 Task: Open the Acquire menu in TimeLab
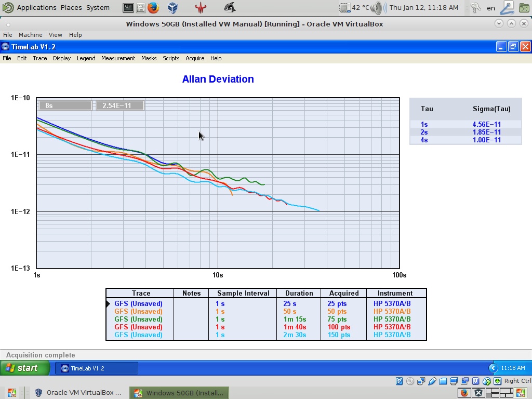(x=195, y=58)
